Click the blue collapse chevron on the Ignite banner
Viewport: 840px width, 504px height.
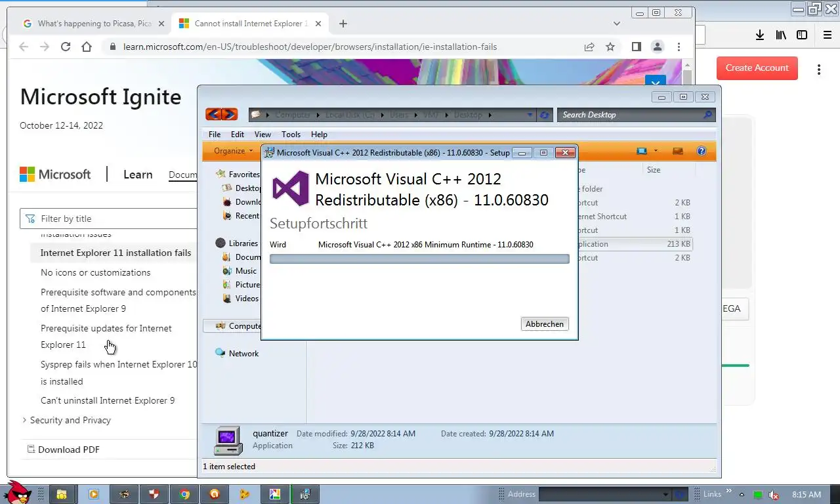point(656,83)
